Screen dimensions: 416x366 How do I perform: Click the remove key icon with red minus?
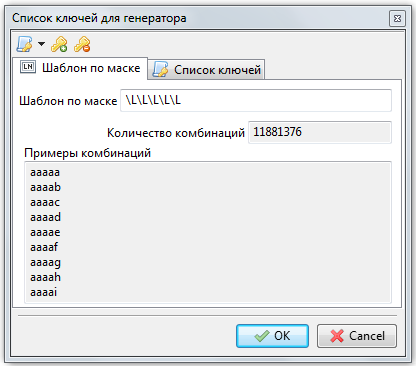point(82,44)
